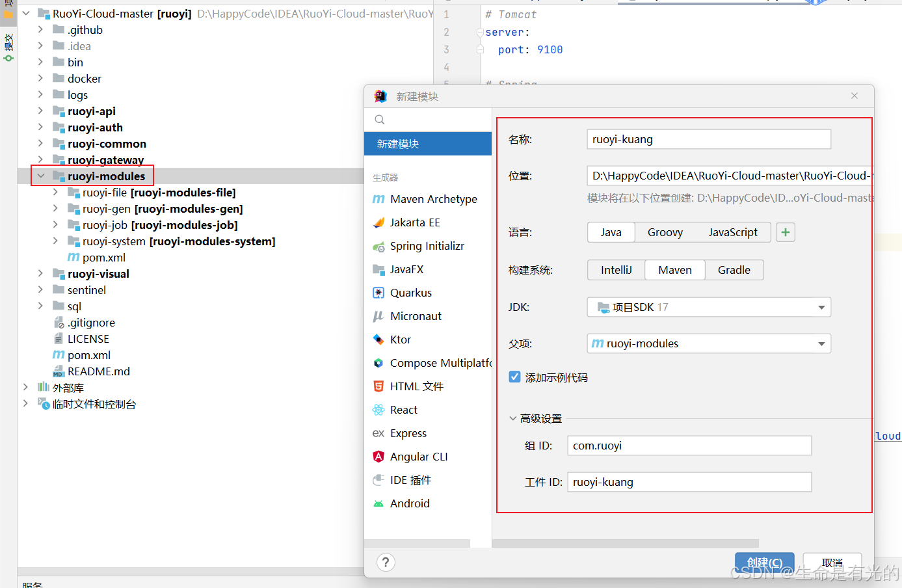This screenshot has width=902, height=588.
Task: Expand the .github folder
Action: point(40,30)
